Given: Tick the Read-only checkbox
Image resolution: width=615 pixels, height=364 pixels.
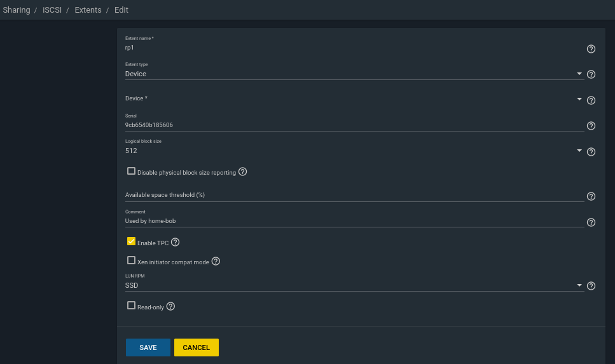Looking at the screenshot, I should (131, 306).
